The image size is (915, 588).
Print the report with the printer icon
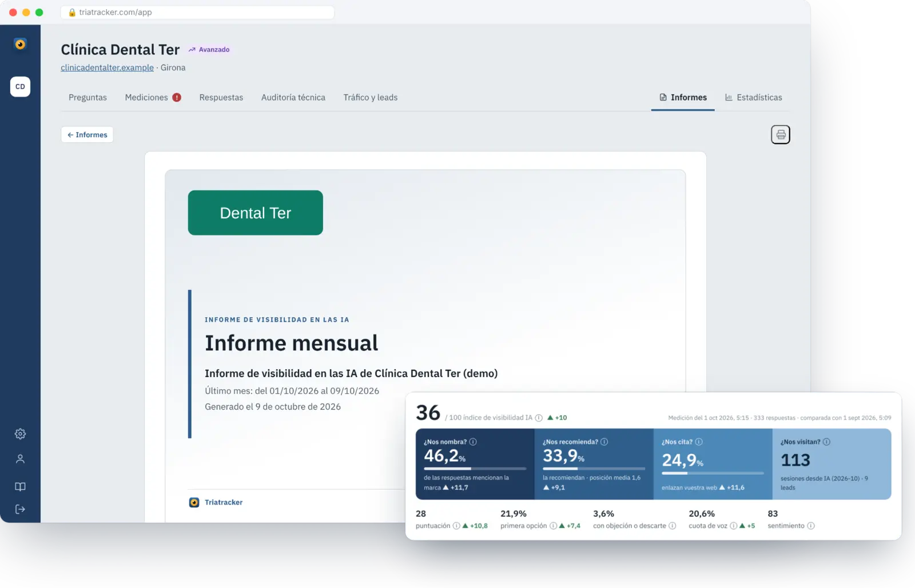(781, 135)
